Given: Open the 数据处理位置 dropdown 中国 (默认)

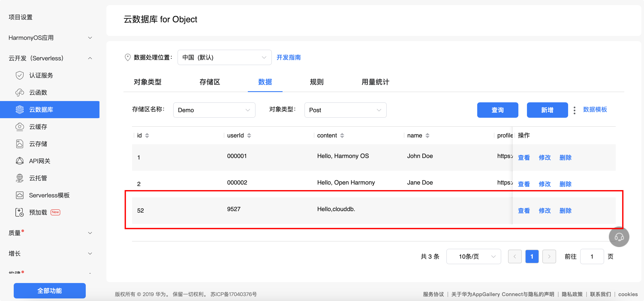Looking at the screenshot, I should click(224, 57).
